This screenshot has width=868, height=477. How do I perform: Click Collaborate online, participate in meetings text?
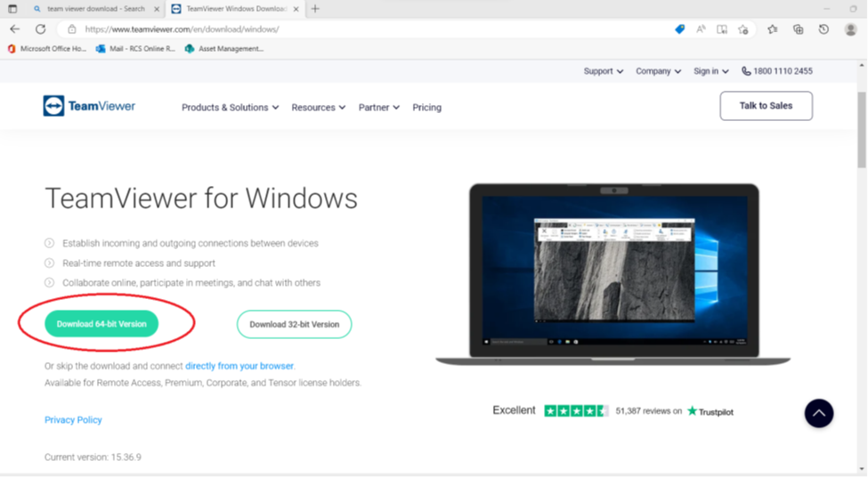(x=191, y=283)
